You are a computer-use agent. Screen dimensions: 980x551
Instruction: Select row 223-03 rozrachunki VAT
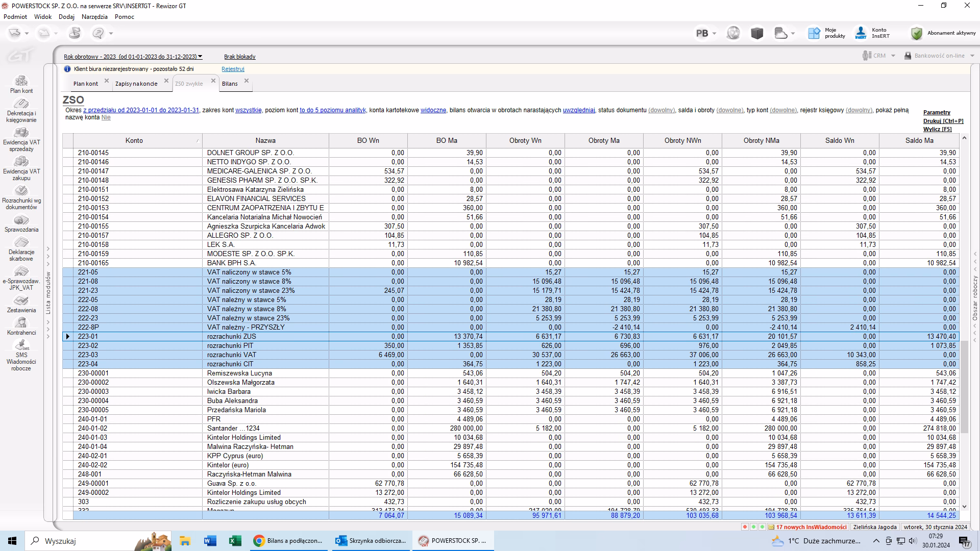point(510,355)
